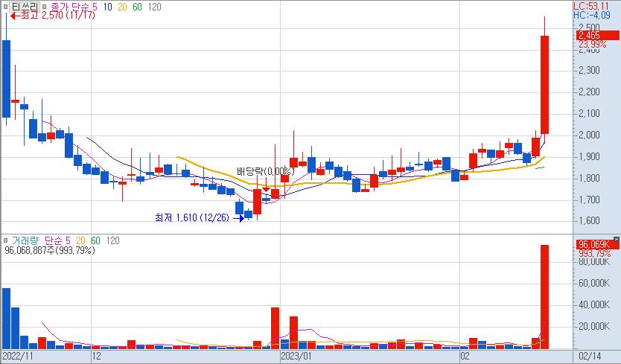
Task: Select the 티쓰리 stock name label
Action: click(x=24, y=7)
